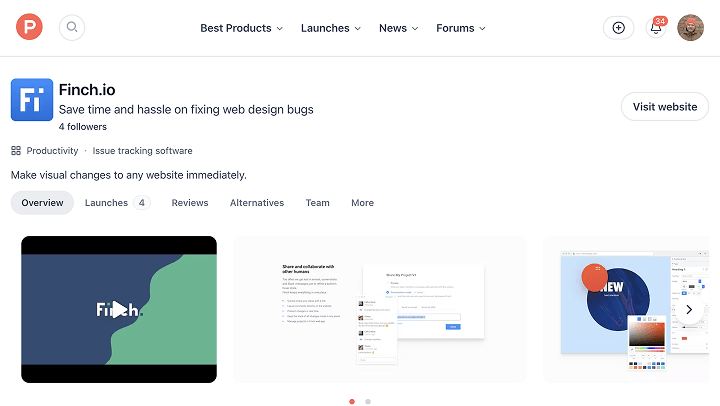Click the categories grid icon beside Productivity

click(x=16, y=151)
